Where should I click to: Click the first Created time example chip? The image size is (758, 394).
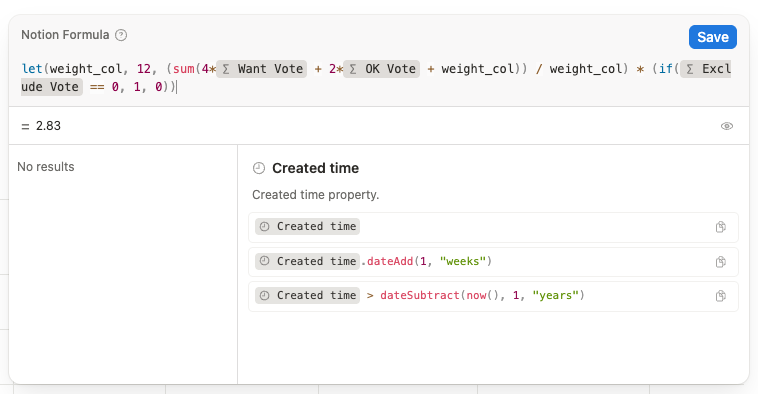pos(307,226)
